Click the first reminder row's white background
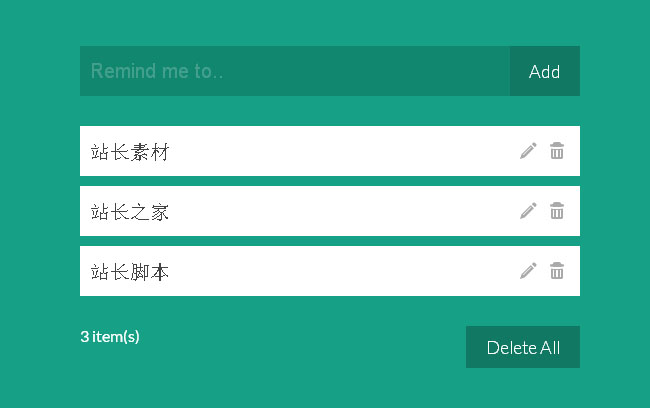This screenshot has width=650, height=408. tap(340, 151)
